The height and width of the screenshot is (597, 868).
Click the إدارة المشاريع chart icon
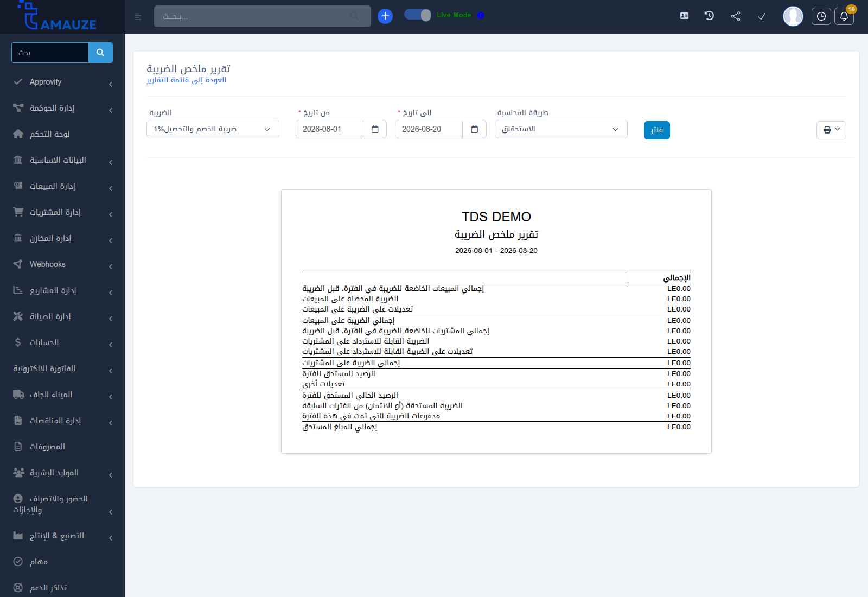click(18, 290)
